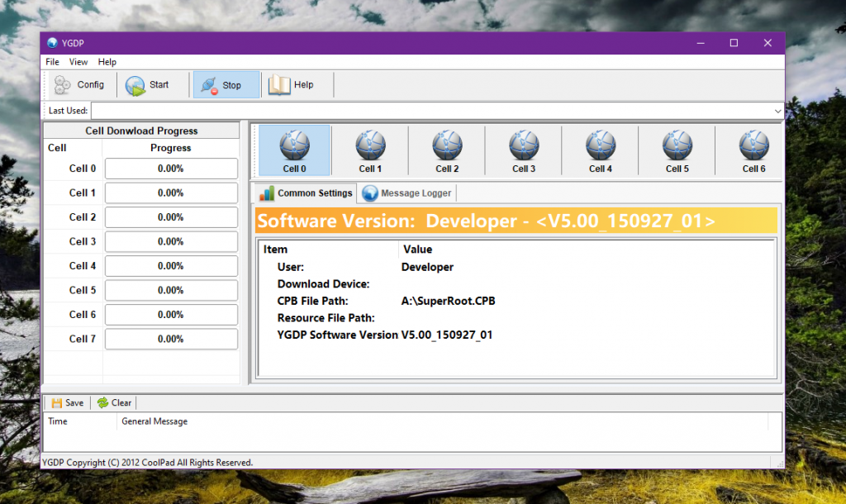Click the Software Version orange banner

tap(516, 221)
